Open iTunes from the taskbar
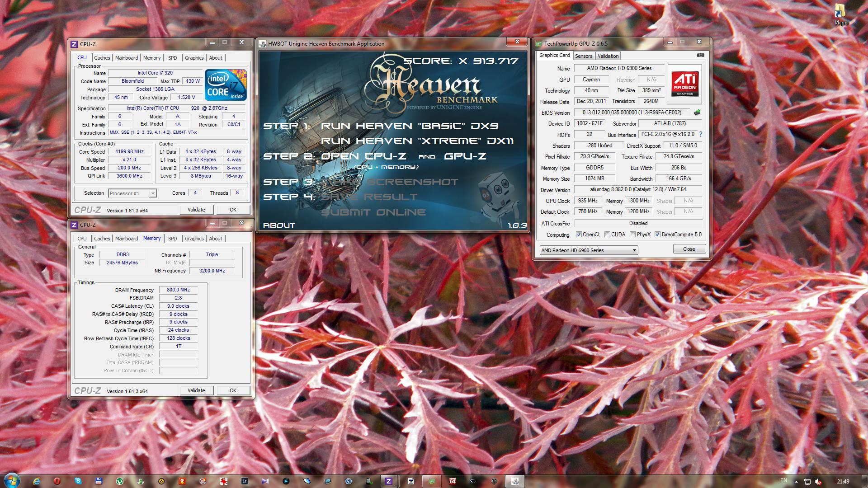This screenshot has height=488, width=868. pos(349,481)
